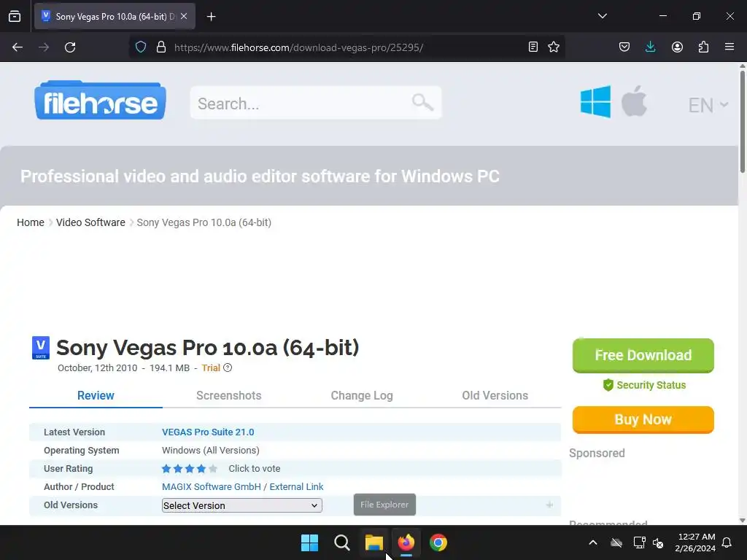The height and width of the screenshot is (560, 747).
Task: Click the Vegas Pro Suite product icon
Action: 41,348
